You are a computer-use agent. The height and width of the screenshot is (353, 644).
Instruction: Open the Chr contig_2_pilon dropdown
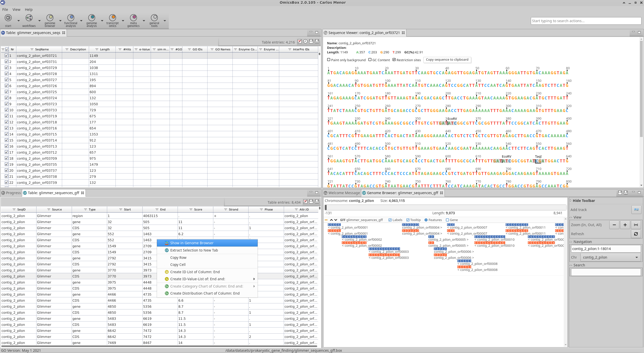(x=610, y=257)
